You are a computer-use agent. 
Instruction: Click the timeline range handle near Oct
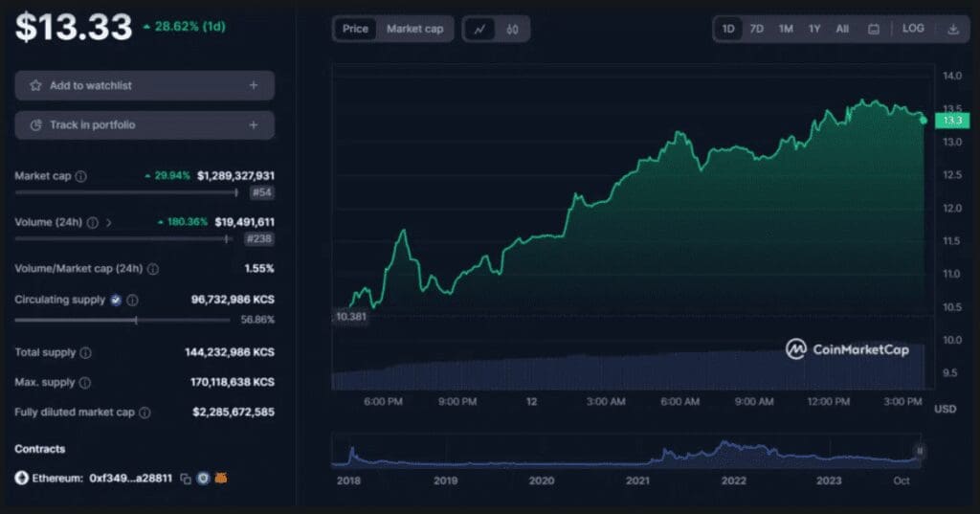[x=920, y=451]
